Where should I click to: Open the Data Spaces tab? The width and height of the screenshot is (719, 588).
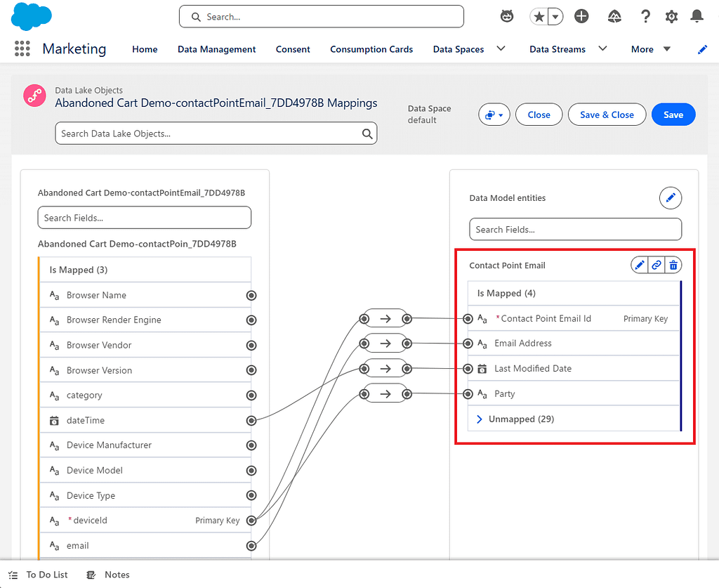click(x=458, y=49)
